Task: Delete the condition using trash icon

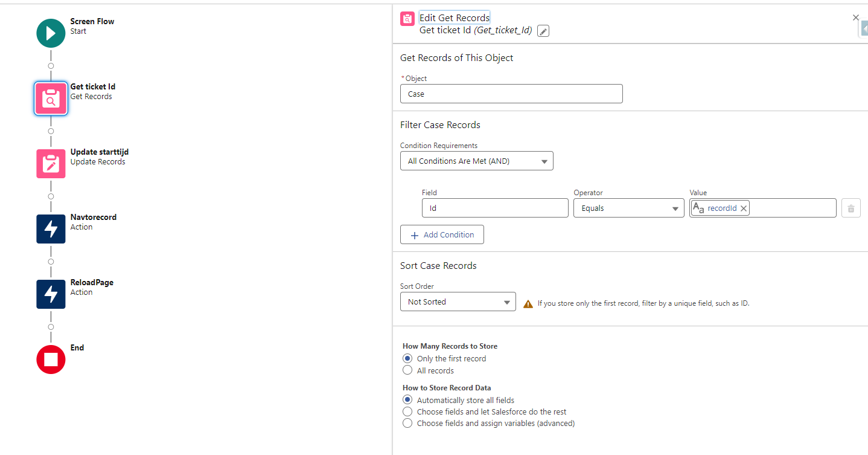Action: coord(850,208)
